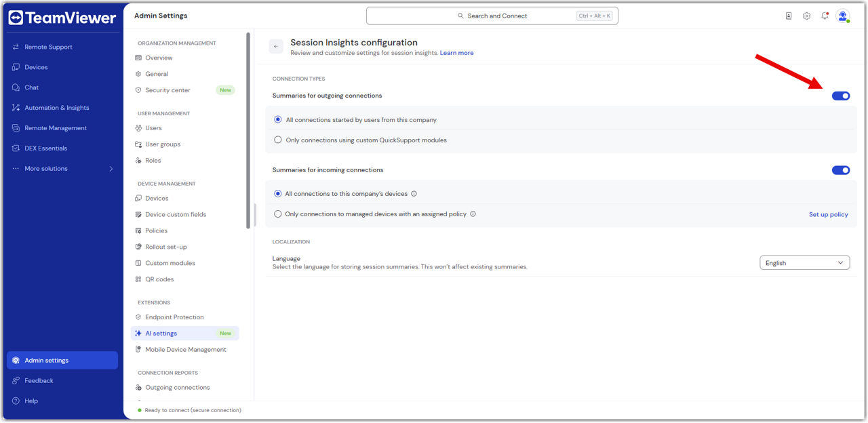
Task: Click the Outgoing connections report icon
Action: pos(138,388)
